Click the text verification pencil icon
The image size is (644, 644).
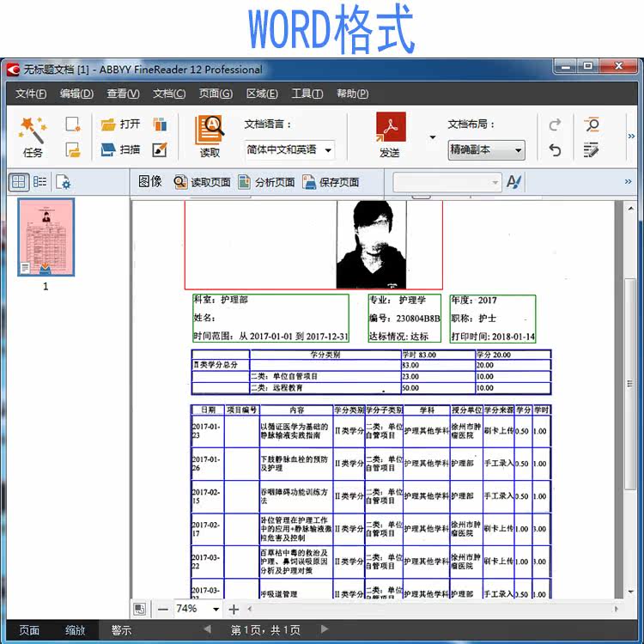591,150
